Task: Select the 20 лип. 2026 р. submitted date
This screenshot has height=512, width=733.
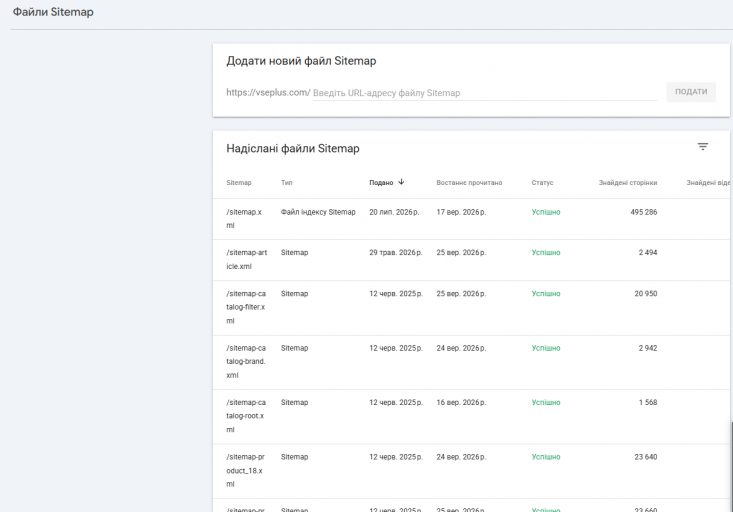Action: 394,212
